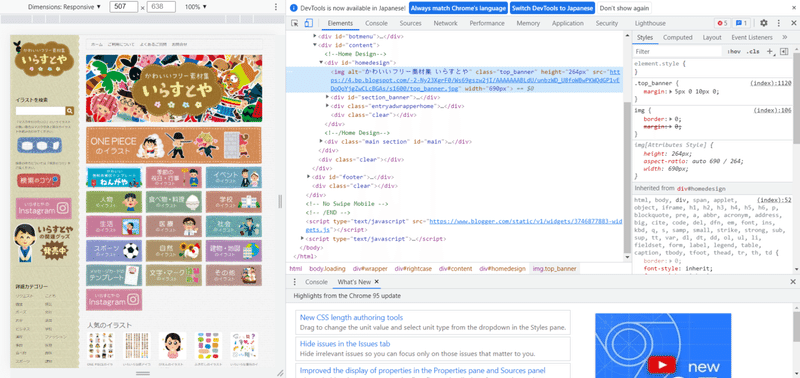Expand the div class="entryadwrapperhome" node
The width and height of the screenshot is (800, 378).
(328, 106)
